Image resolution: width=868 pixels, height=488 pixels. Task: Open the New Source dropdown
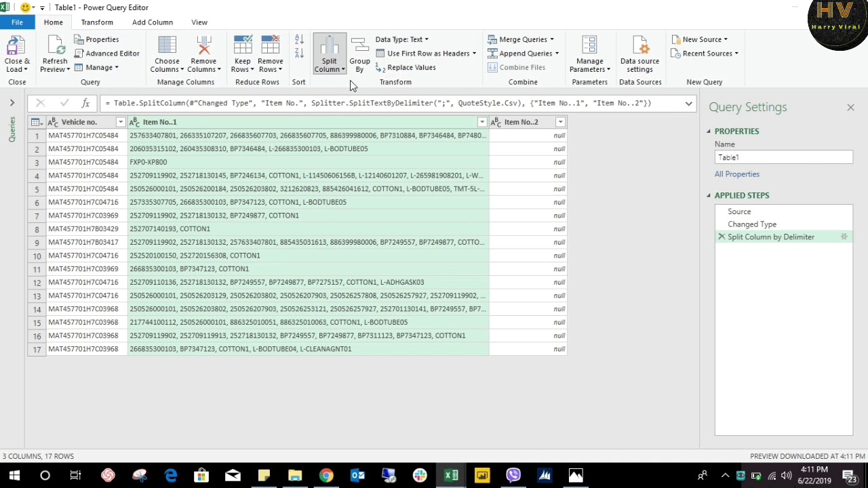coord(699,39)
